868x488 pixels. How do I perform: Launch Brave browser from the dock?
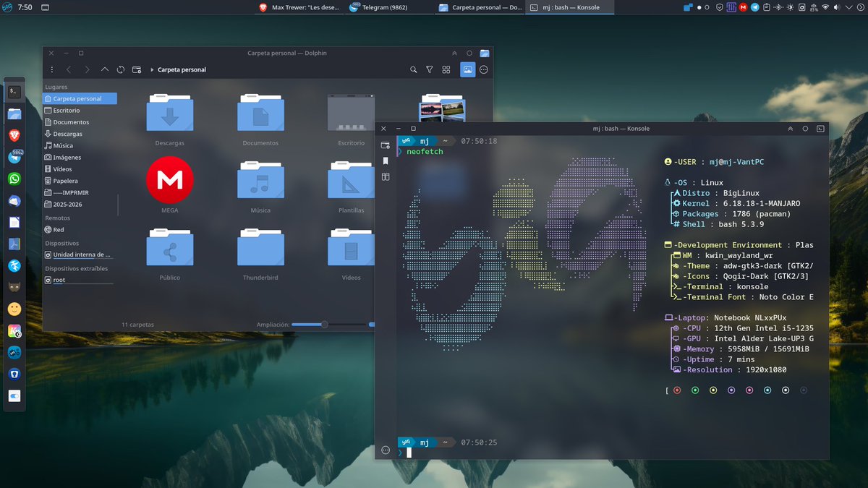pyautogui.click(x=14, y=135)
